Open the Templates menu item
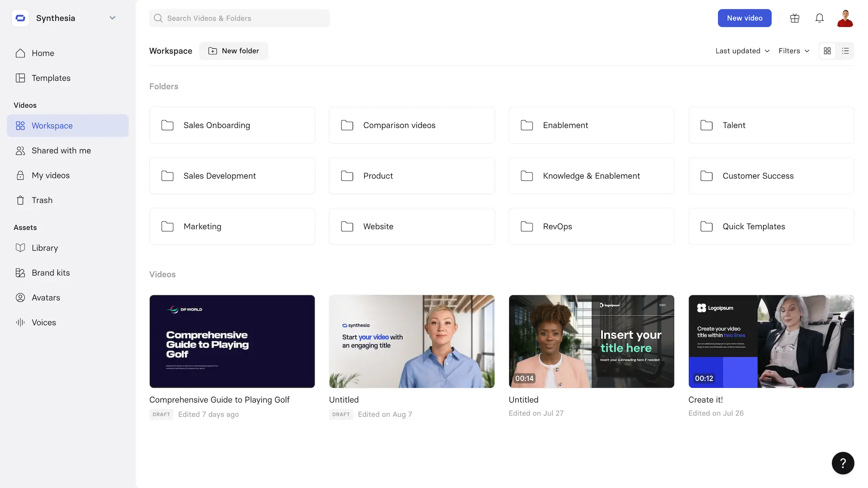 51,78
